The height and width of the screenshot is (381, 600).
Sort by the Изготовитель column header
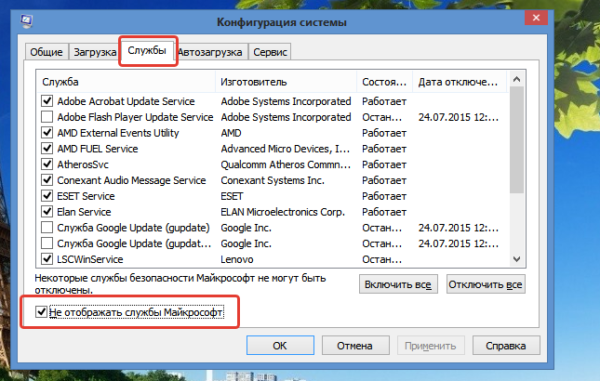[286, 82]
